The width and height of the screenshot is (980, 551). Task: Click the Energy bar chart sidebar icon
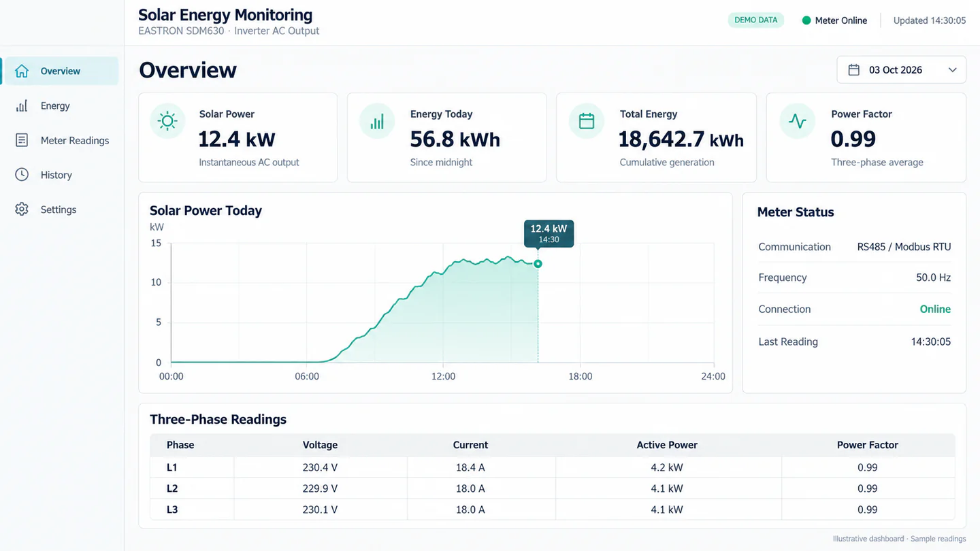(x=22, y=105)
